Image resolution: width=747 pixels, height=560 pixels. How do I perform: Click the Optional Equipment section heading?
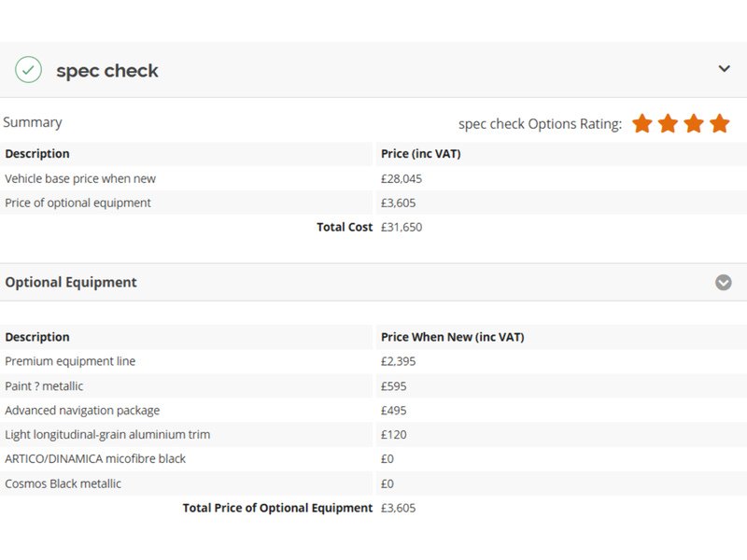point(71,282)
